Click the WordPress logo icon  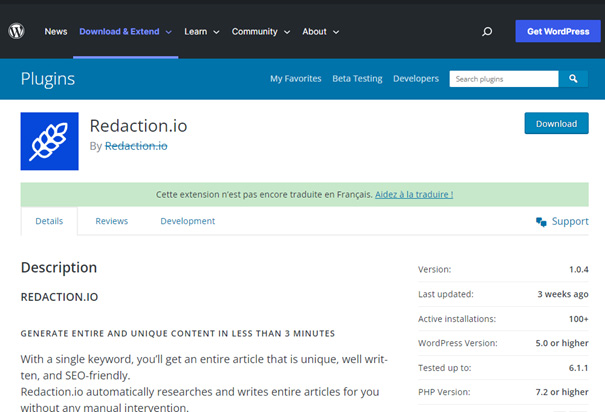tap(17, 31)
